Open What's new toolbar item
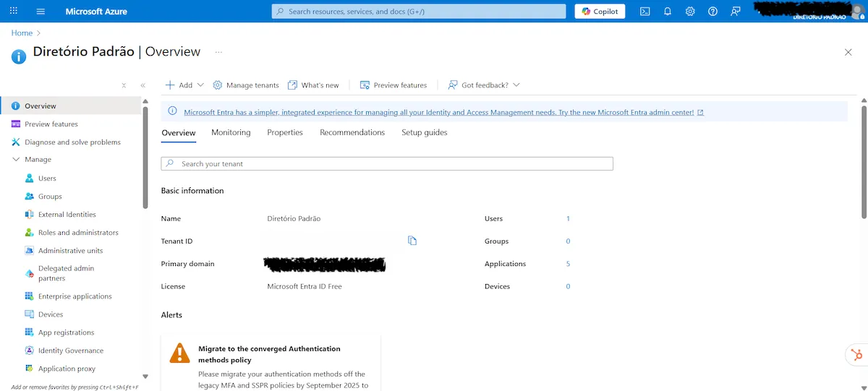 313,85
